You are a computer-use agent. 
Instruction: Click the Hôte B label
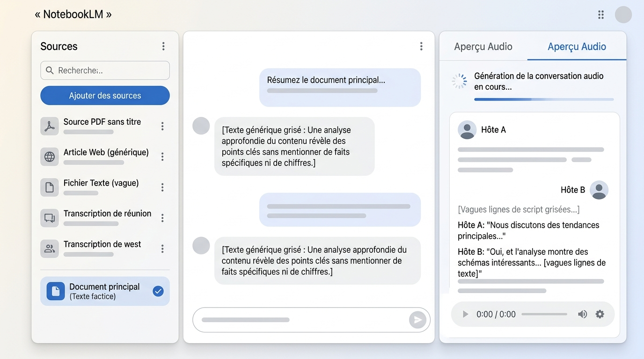click(x=573, y=190)
